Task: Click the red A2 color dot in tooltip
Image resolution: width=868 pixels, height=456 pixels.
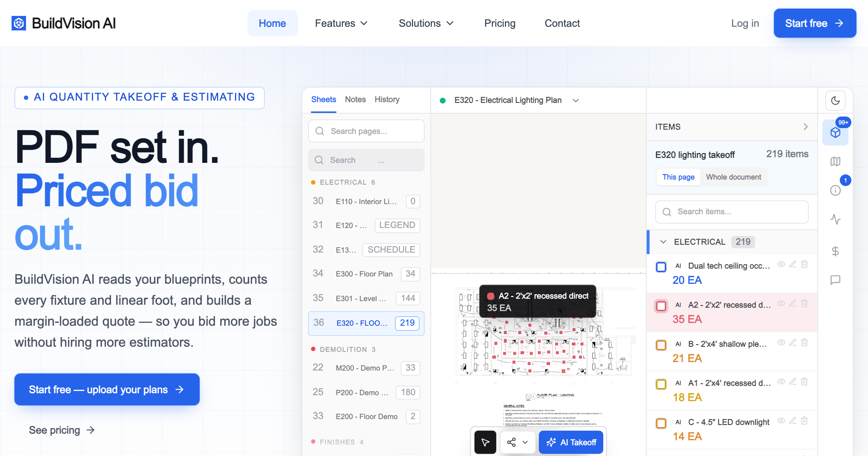Action: pos(491,296)
